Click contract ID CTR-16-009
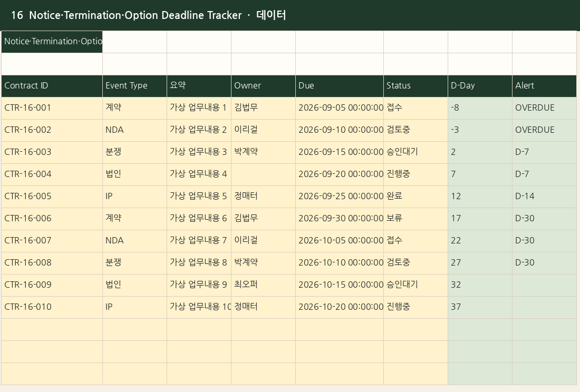 (x=52, y=286)
